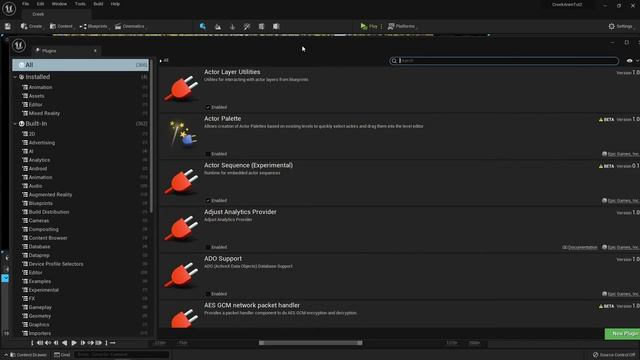
Task: Activate the Foliage mode icon
Action: (232, 27)
